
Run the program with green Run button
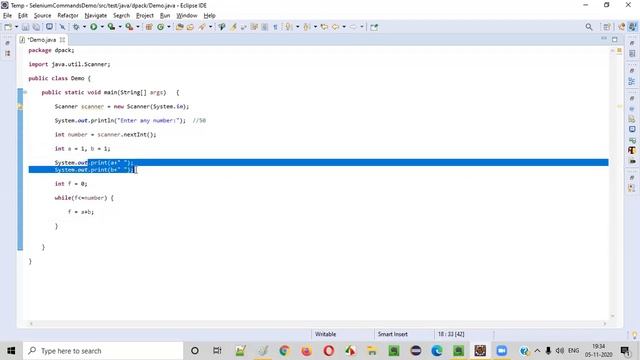(93, 27)
